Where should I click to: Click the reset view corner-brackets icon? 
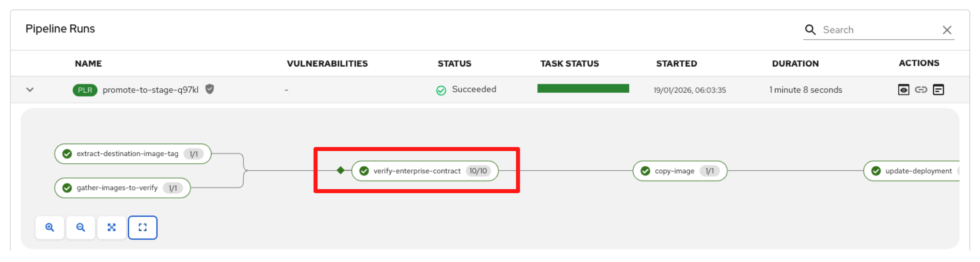[143, 227]
